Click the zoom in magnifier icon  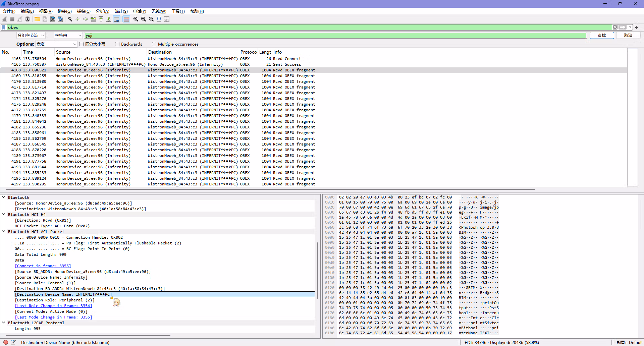pyautogui.click(x=136, y=19)
